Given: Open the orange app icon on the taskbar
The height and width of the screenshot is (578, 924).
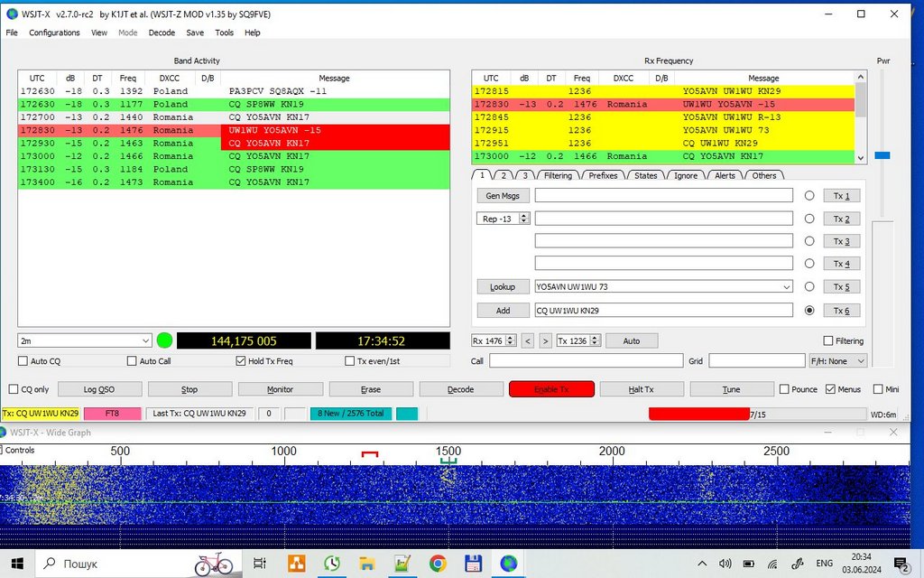Looking at the screenshot, I should coord(296,564).
